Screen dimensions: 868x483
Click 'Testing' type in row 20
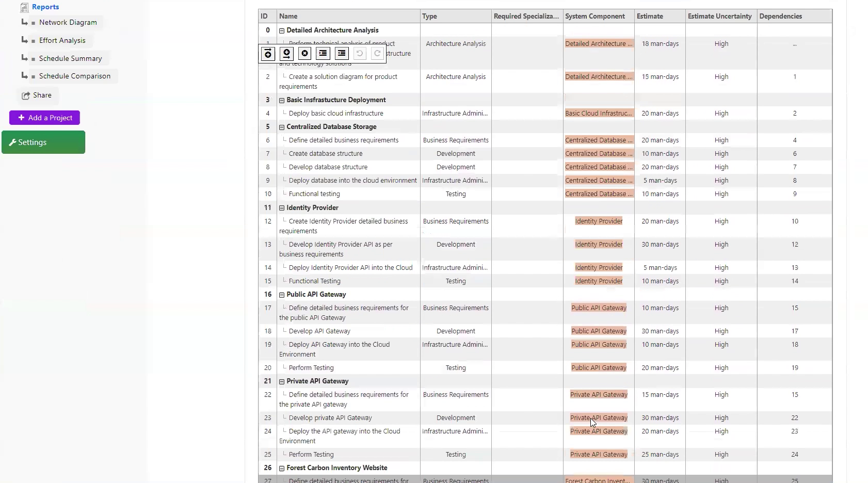tap(456, 368)
